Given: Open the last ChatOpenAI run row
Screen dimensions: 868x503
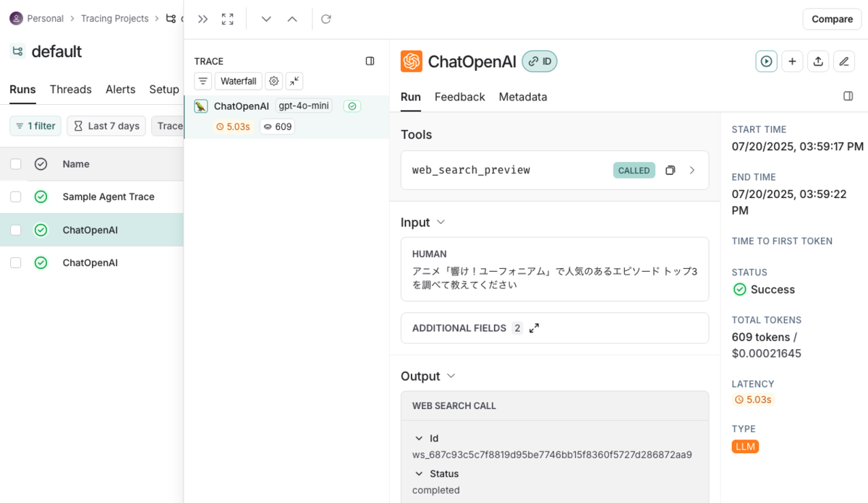Looking at the screenshot, I should (90, 263).
